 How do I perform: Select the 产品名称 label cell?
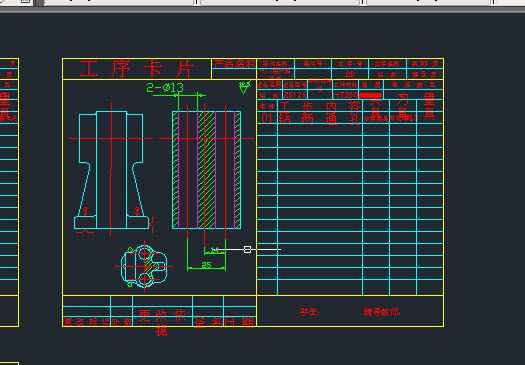234,64
